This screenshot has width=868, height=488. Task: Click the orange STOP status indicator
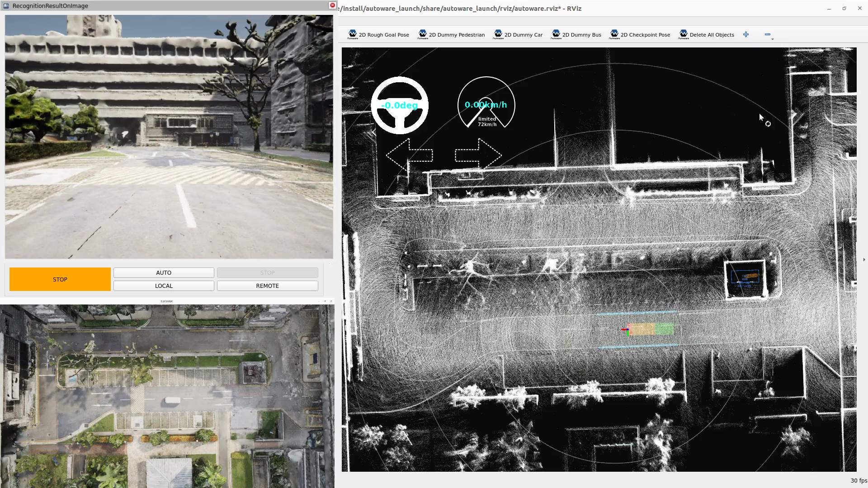coord(60,279)
